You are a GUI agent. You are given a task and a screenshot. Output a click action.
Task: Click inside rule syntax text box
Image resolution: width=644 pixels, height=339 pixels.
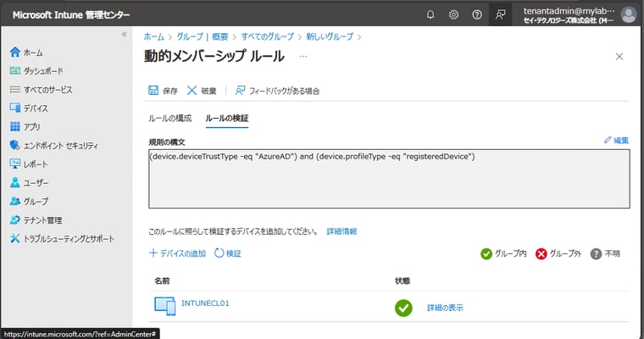tap(389, 179)
